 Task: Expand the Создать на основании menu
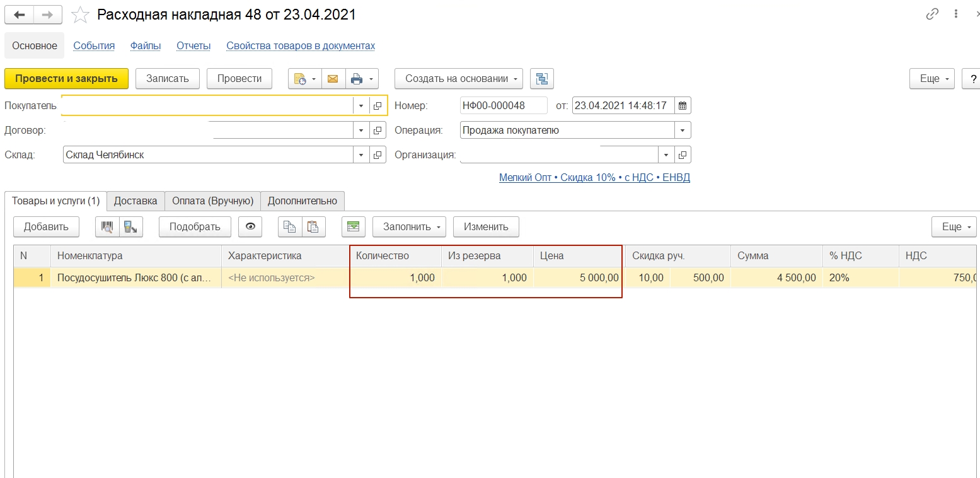coord(458,79)
